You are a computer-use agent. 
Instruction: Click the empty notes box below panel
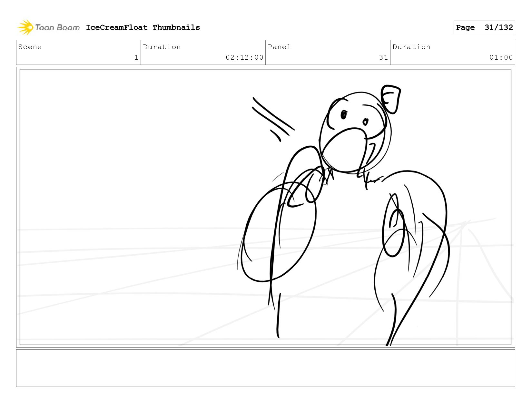click(266, 368)
